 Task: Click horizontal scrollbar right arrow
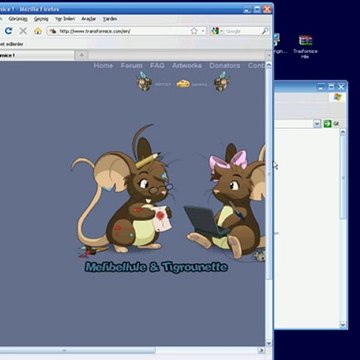click(261, 350)
